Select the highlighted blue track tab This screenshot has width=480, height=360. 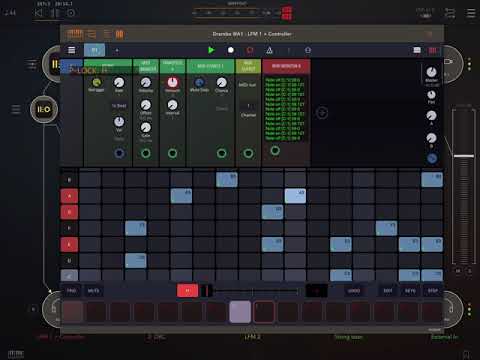click(94, 50)
